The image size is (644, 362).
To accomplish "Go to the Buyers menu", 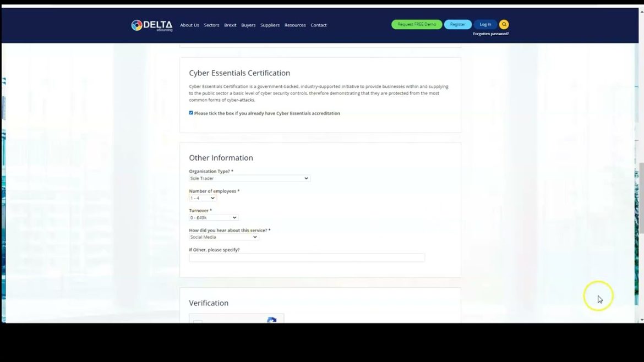I will point(248,25).
